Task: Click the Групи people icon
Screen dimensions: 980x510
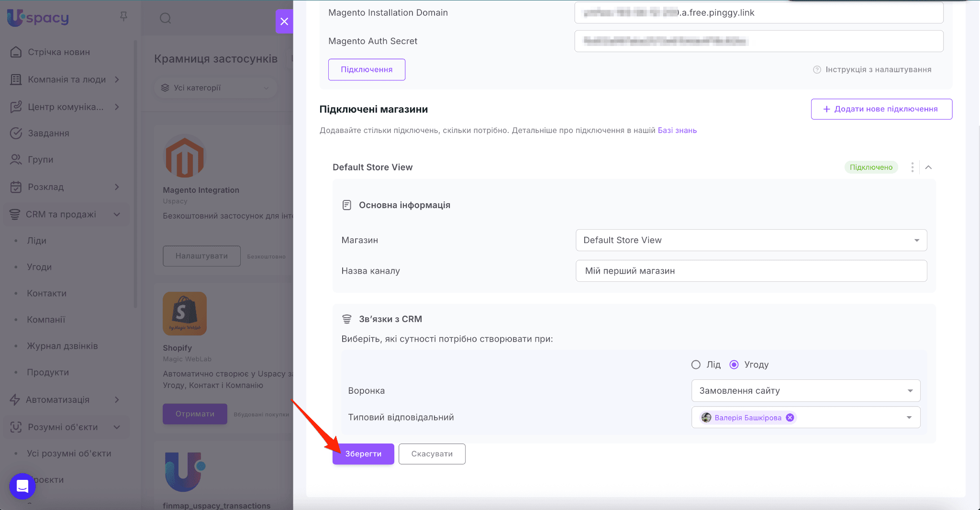Action: (x=16, y=159)
